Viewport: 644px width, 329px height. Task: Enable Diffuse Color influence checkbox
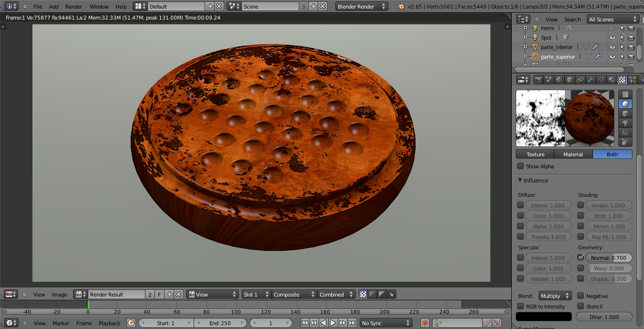coord(520,216)
